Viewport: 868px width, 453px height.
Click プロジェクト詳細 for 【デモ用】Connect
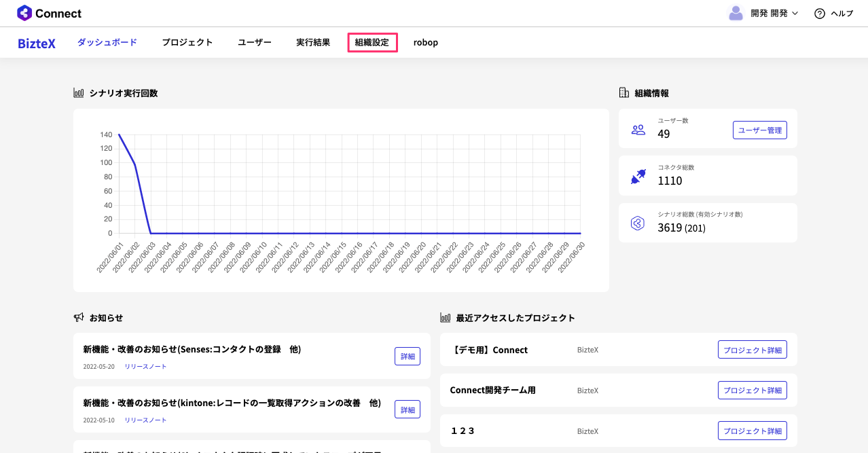tap(753, 350)
